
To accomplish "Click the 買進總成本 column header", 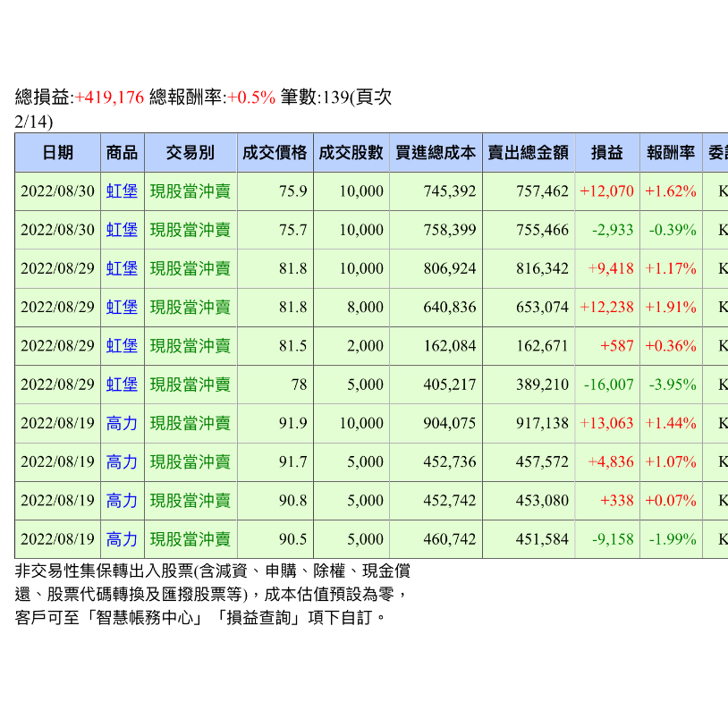I will pyautogui.click(x=436, y=153).
